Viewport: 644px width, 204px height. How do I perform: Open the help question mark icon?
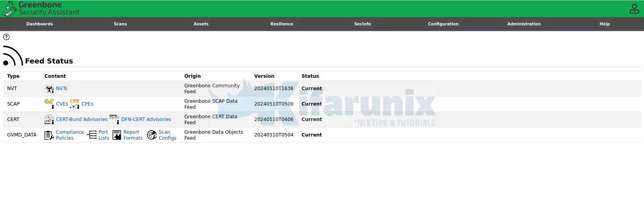[6, 37]
